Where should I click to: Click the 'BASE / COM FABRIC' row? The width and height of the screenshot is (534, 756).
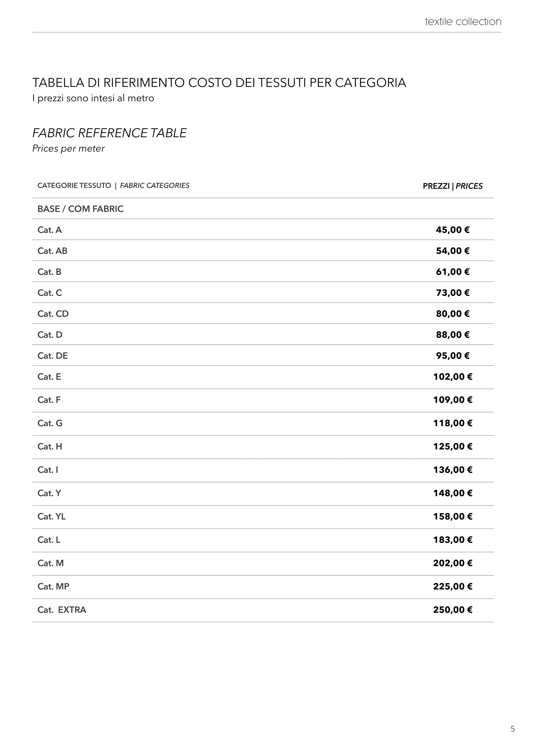[80, 209]
